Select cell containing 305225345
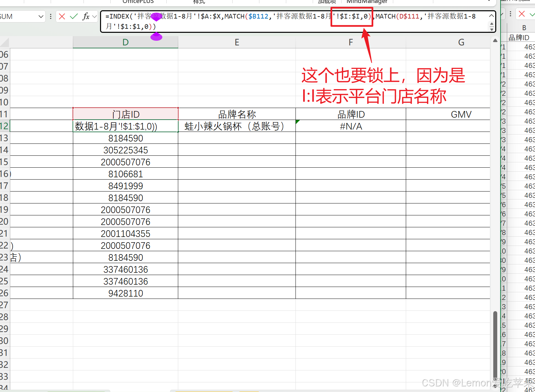The width and height of the screenshot is (535, 392). [x=126, y=150]
